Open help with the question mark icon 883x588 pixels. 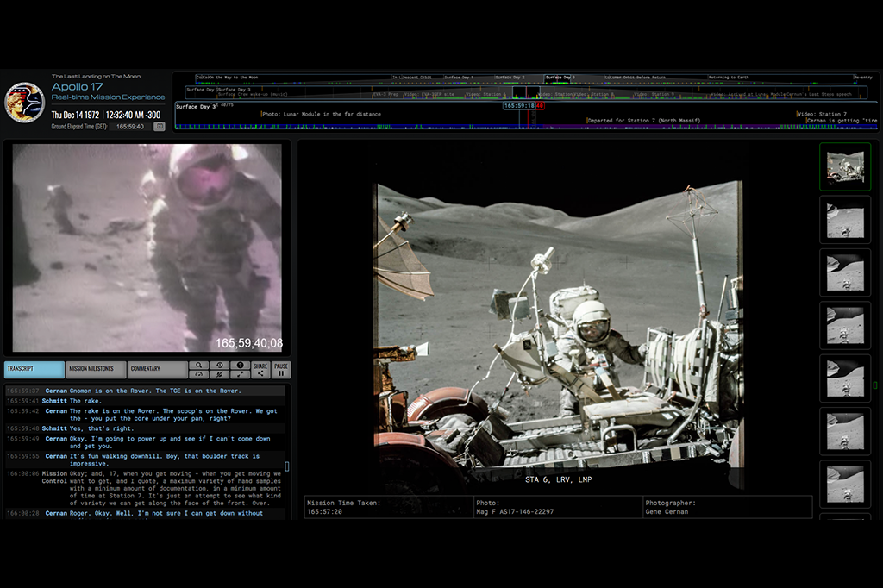pos(240,366)
